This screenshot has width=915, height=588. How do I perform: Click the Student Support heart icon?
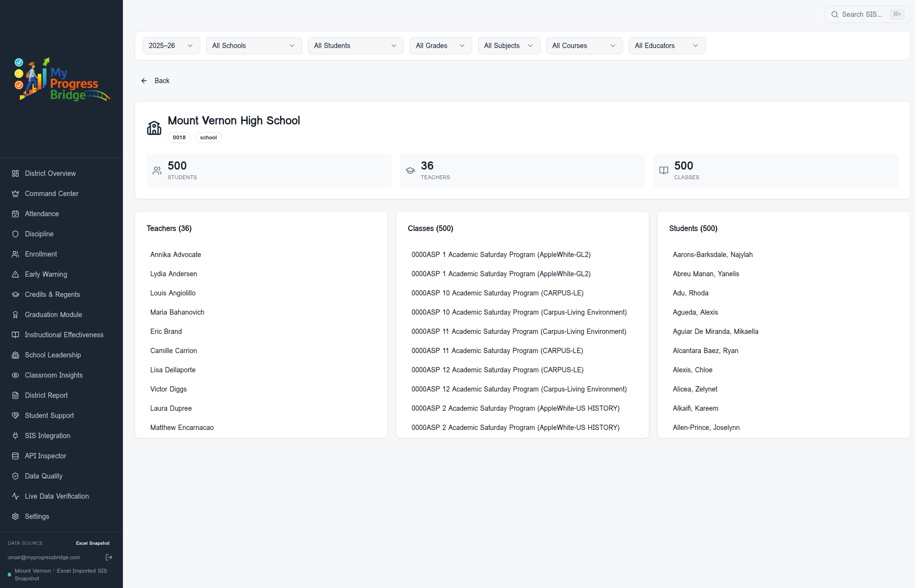[15, 416]
